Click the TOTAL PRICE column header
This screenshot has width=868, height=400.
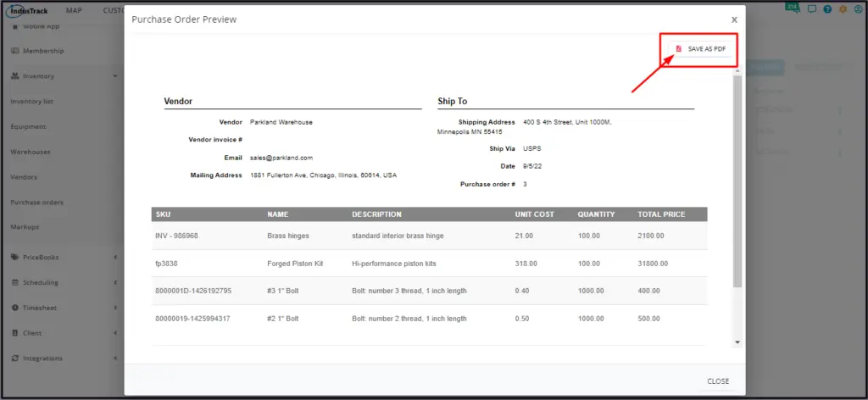click(661, 214)
